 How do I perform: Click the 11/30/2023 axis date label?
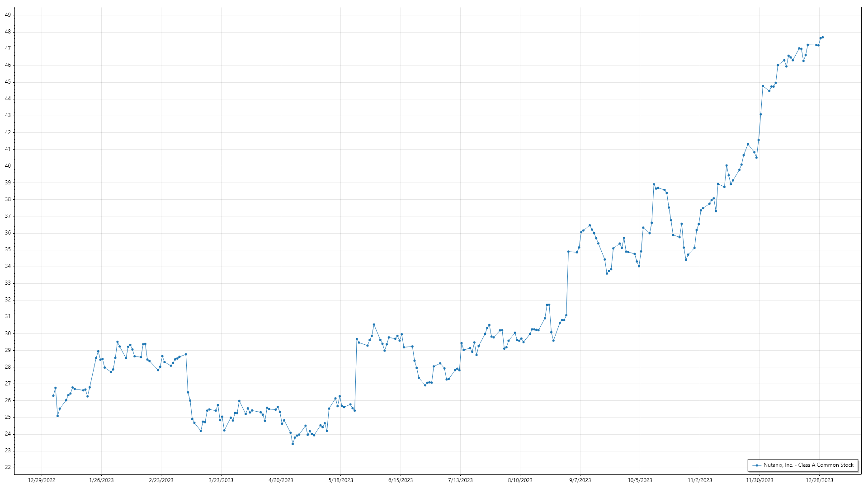pos(759,480)
